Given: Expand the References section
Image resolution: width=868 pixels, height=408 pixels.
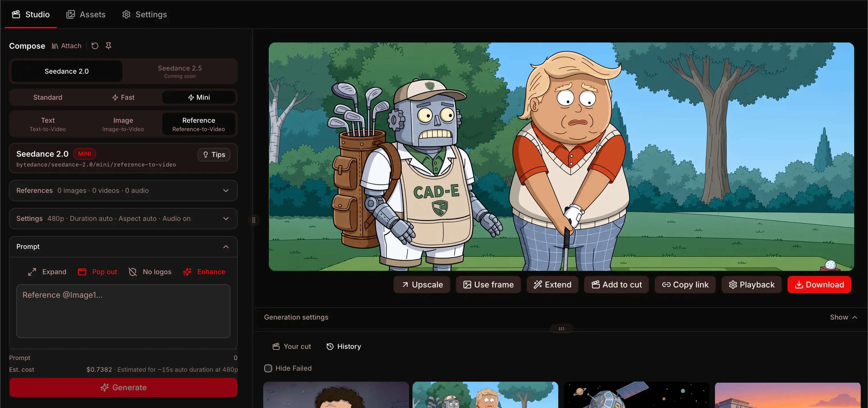Looking at the screenshot, I should tap(123, 190).
